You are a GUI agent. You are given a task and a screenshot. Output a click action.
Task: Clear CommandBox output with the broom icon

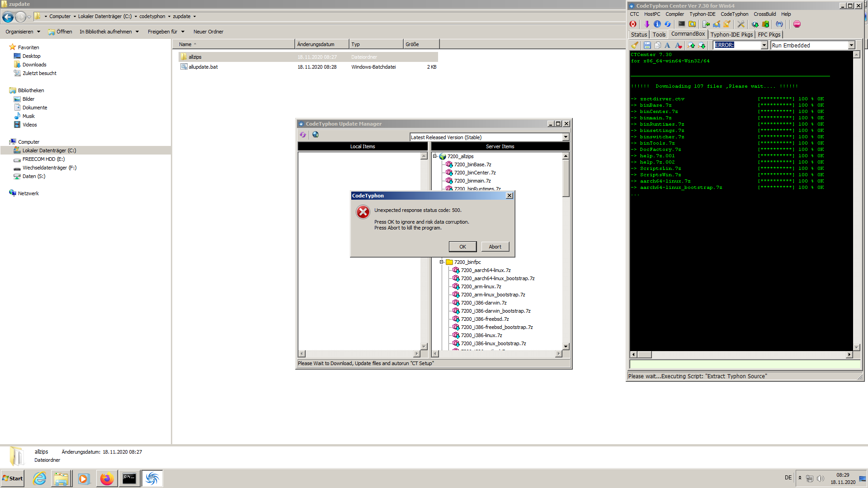(x=635, y=45)
